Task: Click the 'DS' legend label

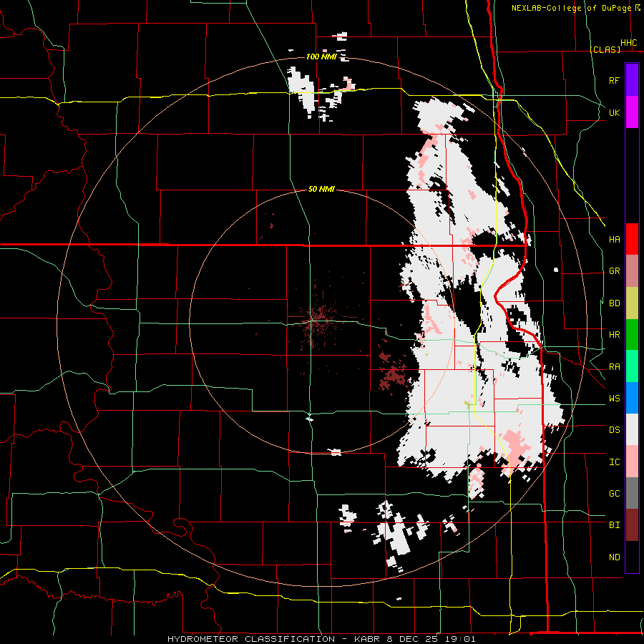Action: (x=614, y=430)
